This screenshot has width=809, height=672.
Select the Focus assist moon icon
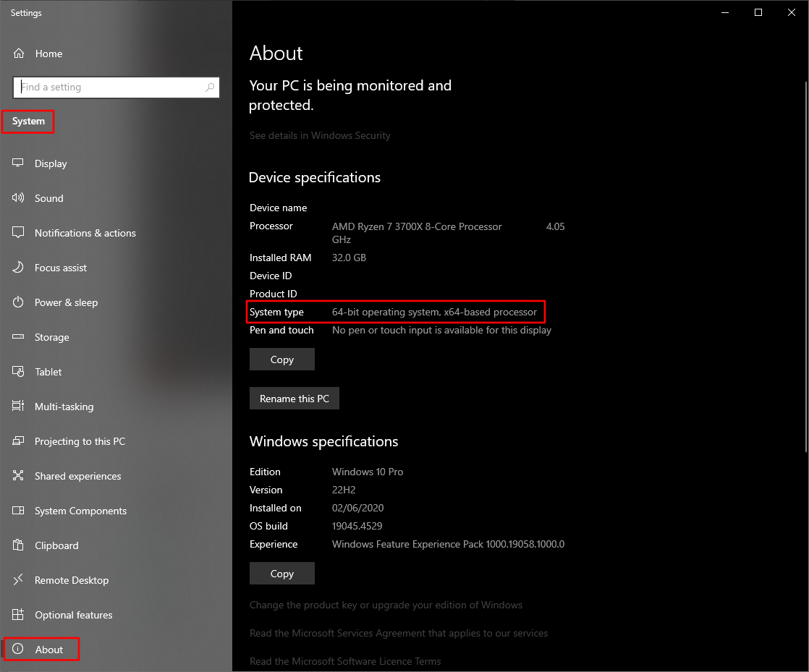19,268
